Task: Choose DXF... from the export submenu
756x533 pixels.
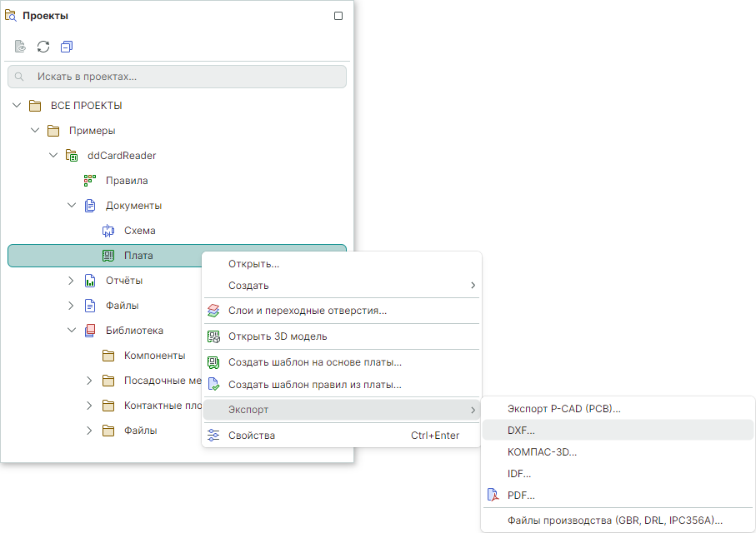Action: 522,431
